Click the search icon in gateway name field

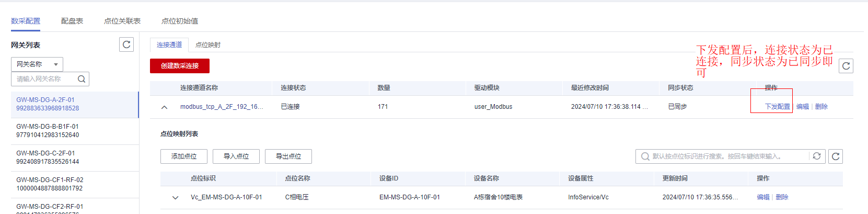(82, 79)
